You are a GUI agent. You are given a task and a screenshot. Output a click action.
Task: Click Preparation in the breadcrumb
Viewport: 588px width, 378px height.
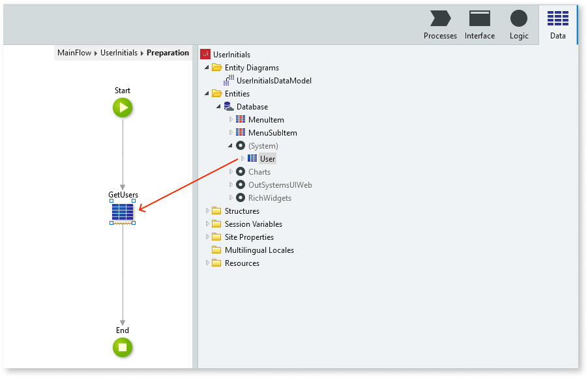click(x=168, y=53)
